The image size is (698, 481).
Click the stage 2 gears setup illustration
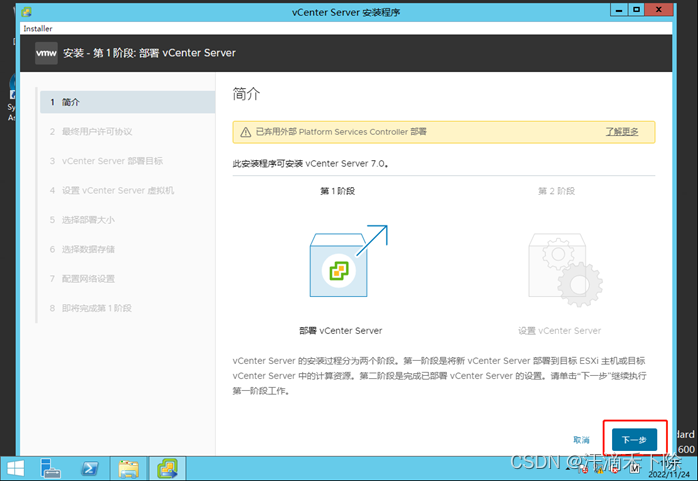(x=565, y=270)
